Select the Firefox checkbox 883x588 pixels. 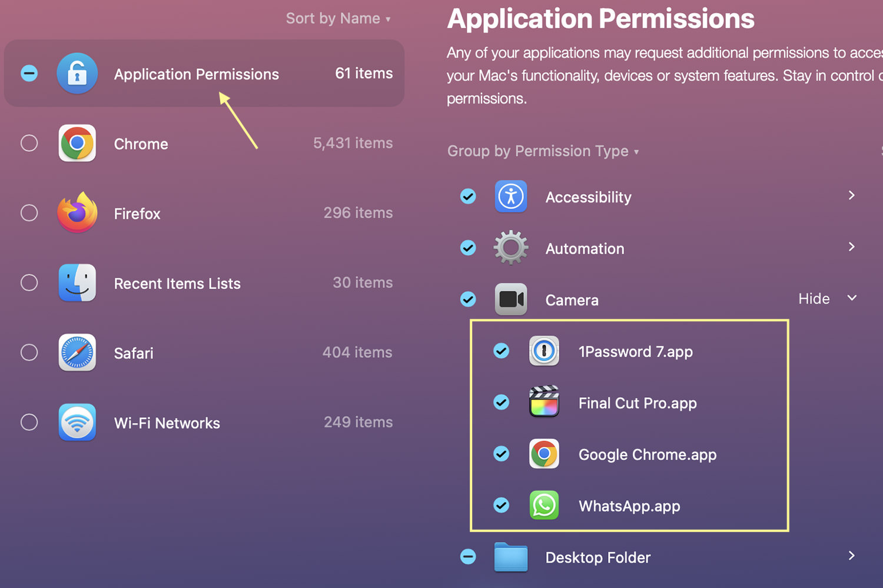pyautogui.click(x=29, y=212)
